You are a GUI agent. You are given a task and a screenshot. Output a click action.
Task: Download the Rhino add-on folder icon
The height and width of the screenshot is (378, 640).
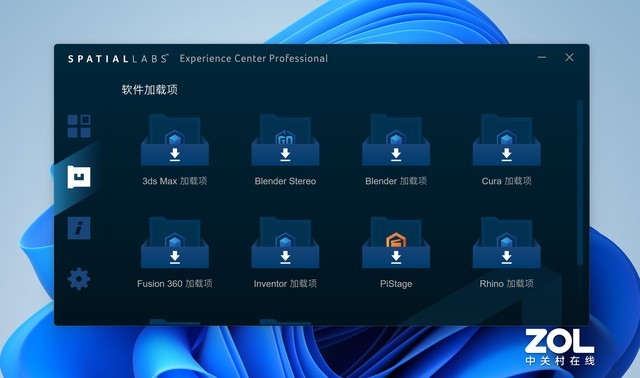click(x=507, y=242)
